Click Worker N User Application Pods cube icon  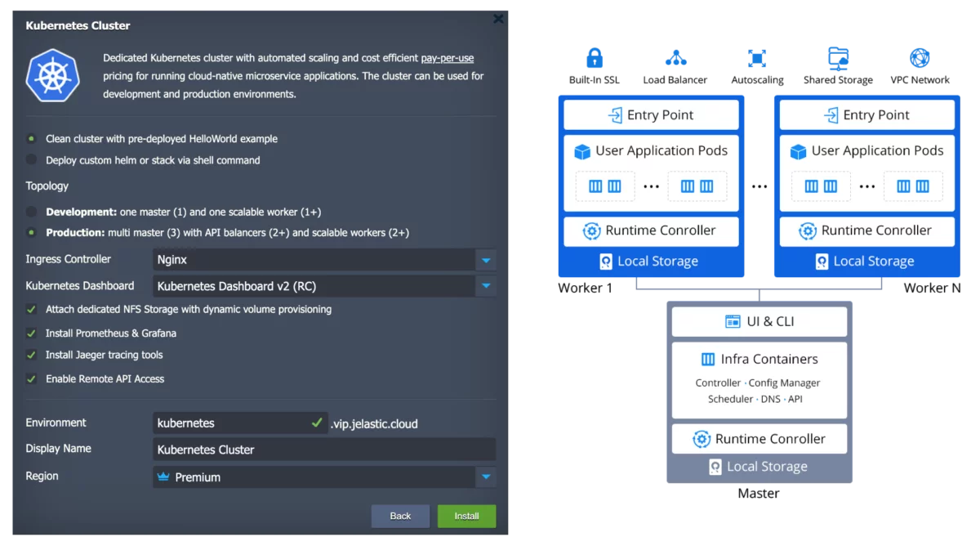(798, 151)
